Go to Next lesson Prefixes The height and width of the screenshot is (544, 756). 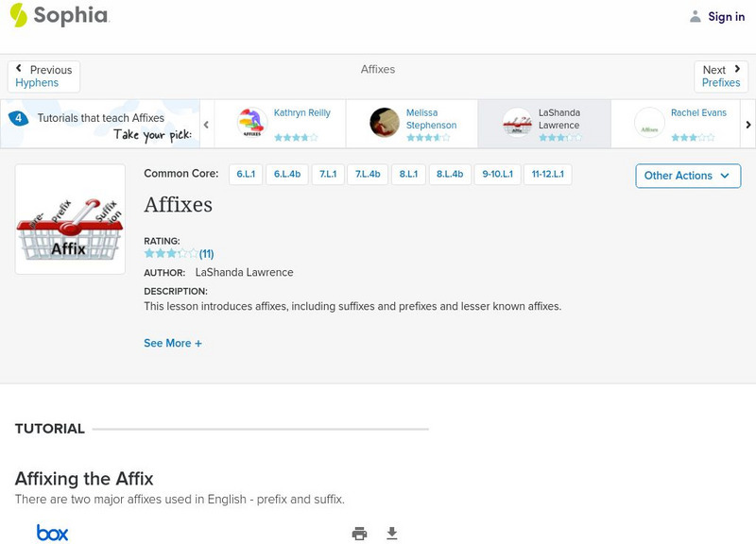pyautogui.click(x=721, y=76)
